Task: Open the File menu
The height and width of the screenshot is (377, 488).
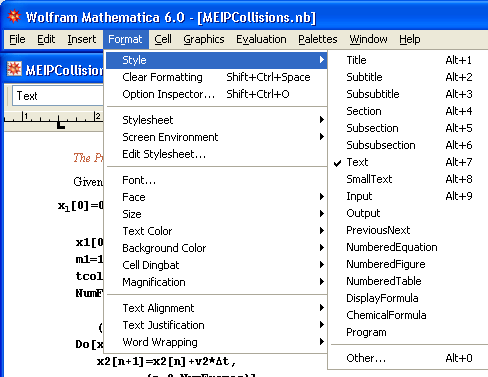Action: 17,39
